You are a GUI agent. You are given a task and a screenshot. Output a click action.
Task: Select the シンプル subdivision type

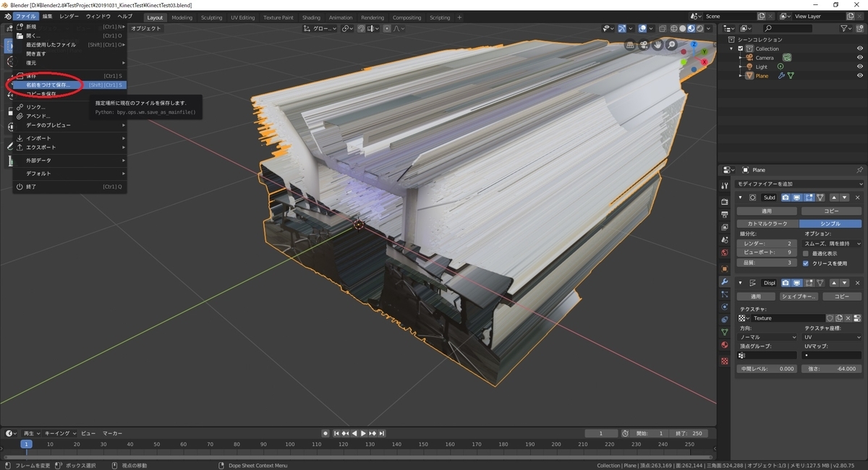830,223
